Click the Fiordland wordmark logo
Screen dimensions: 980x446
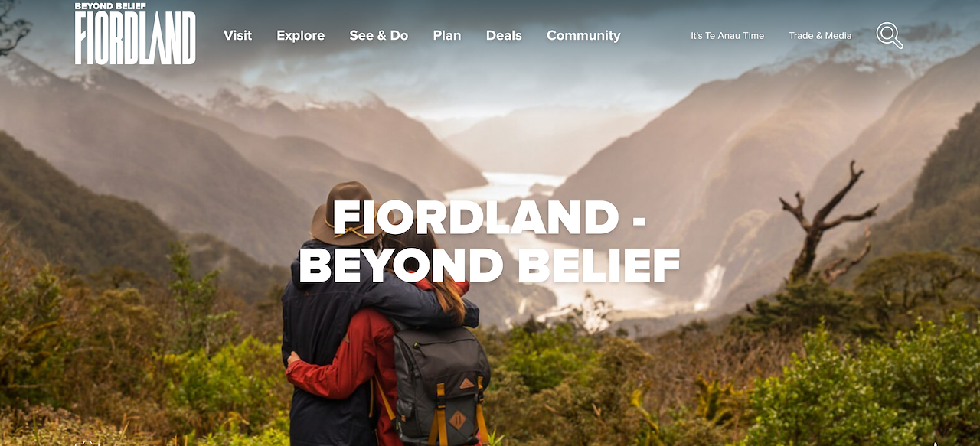pyautogui.click(x=136, y=38)
